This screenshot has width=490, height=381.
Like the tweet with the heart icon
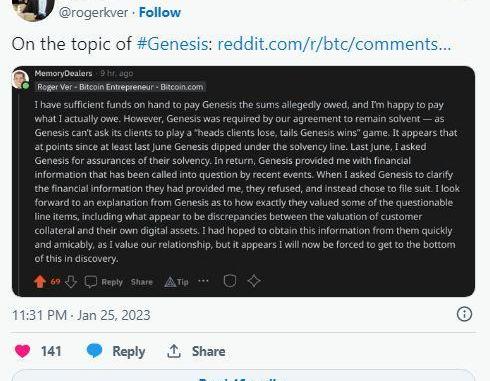[22, 351]
